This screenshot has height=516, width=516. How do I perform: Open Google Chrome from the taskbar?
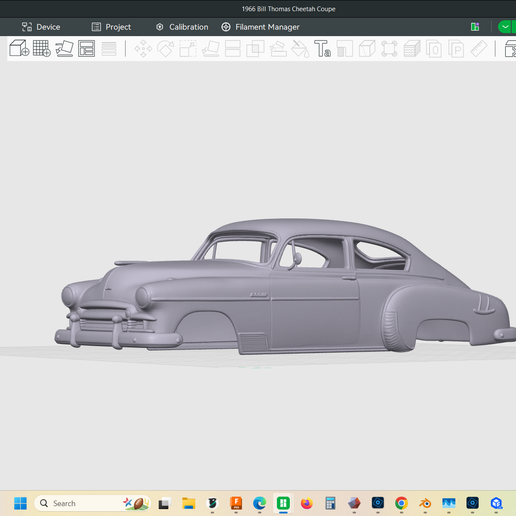point(401,503)
